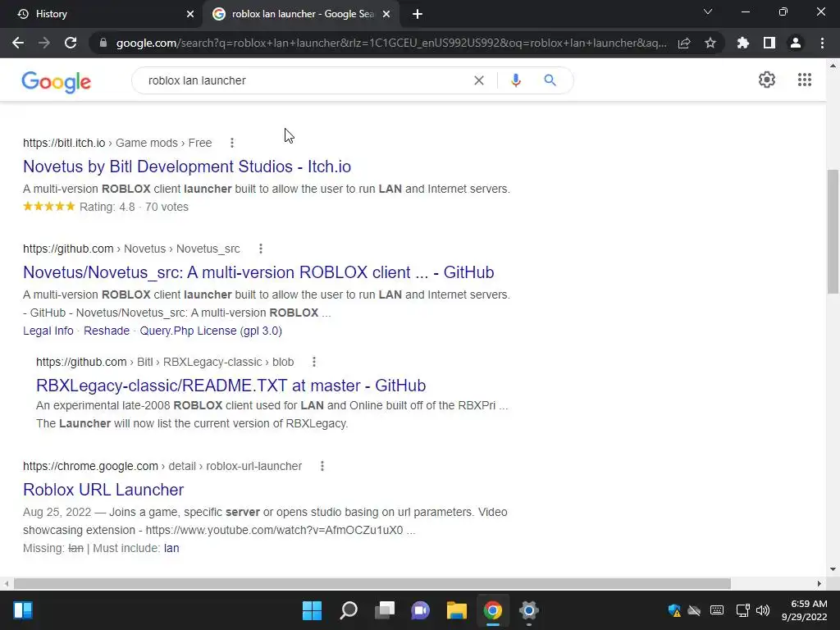Click the vertical scrollbar thumb
Image resolution: width=840 pixels, height=630 pixels.
click(833, 231)
